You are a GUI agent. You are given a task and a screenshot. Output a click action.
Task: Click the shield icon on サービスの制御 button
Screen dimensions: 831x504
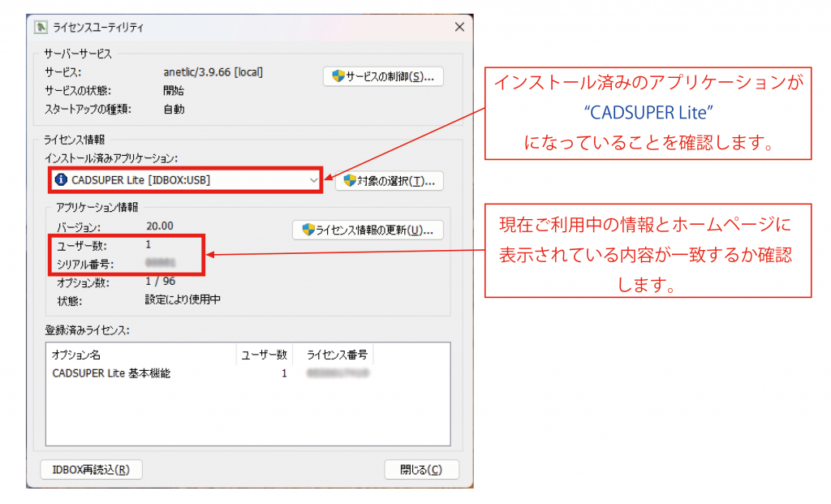[338, 77]
